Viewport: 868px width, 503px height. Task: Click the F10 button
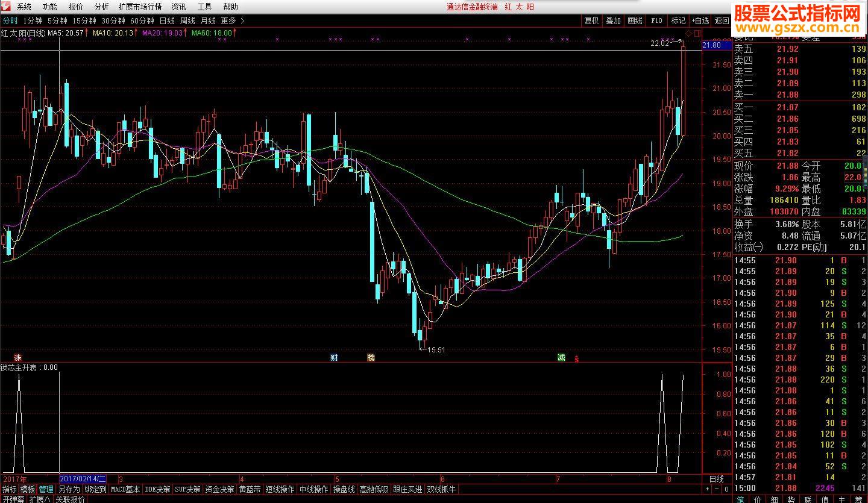pos(656,20)
